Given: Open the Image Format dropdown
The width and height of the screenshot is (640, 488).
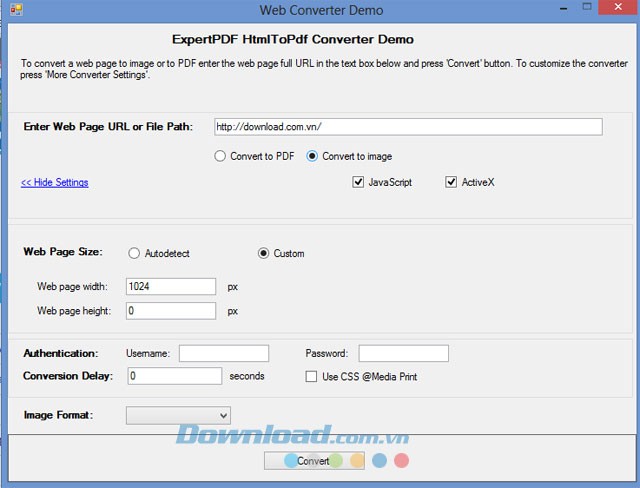Looking at the screenshot, I should pos(178,415).
